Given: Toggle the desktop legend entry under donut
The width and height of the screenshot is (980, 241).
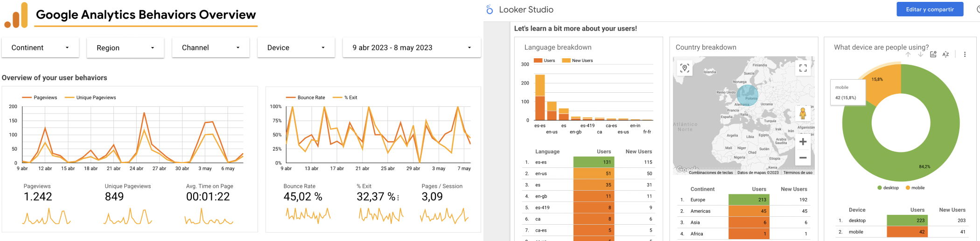Looking at the screenshot, I should 888,188.
